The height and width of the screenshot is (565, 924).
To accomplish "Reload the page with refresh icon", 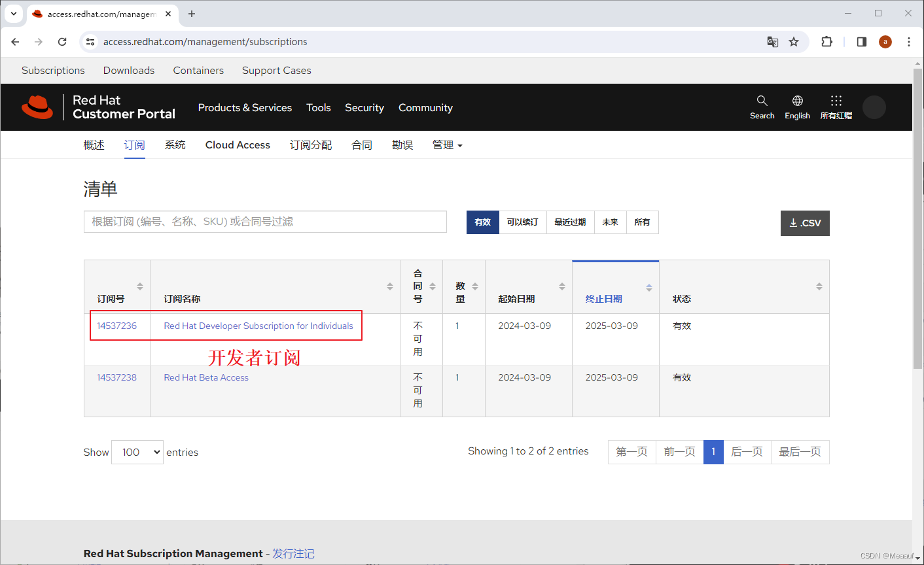I will click(x=62, y=42).
